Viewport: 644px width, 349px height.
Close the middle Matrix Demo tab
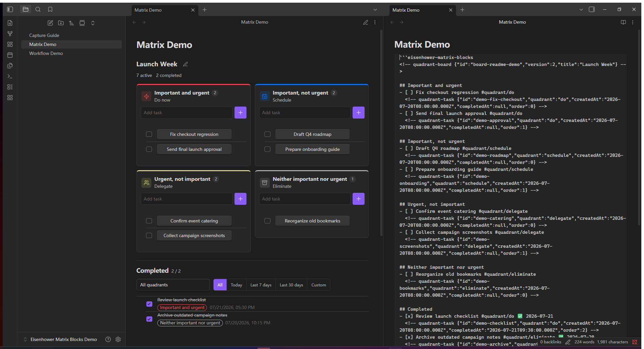[193, 10]
